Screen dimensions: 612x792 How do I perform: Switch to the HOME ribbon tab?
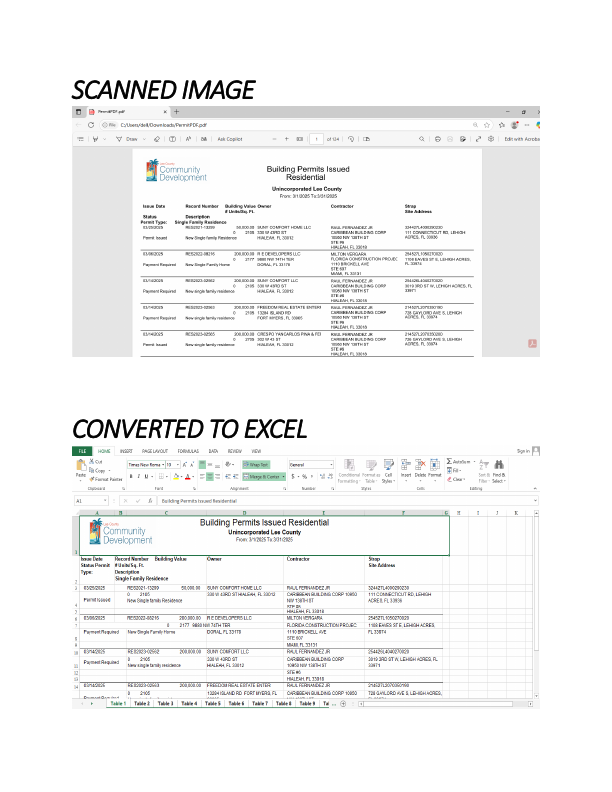point(104,451)
